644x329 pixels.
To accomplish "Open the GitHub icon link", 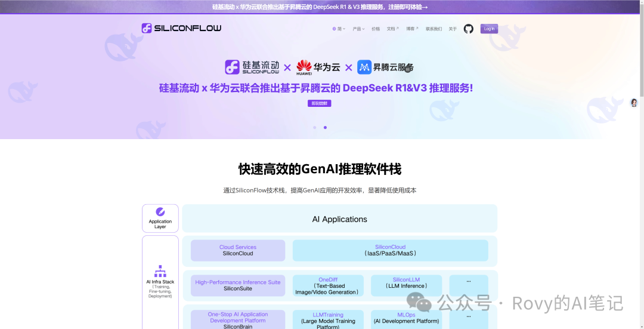I will (x=468, y=29).
